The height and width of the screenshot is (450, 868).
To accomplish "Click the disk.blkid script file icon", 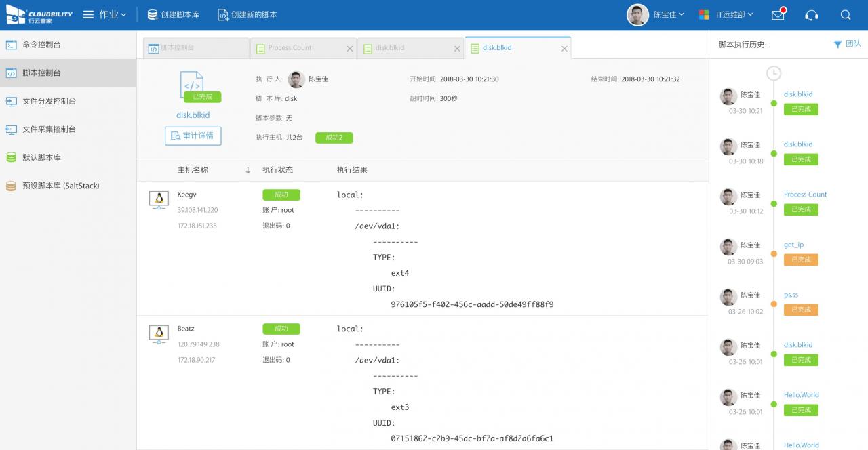I will pyautogui.click(x=193, y=84).
